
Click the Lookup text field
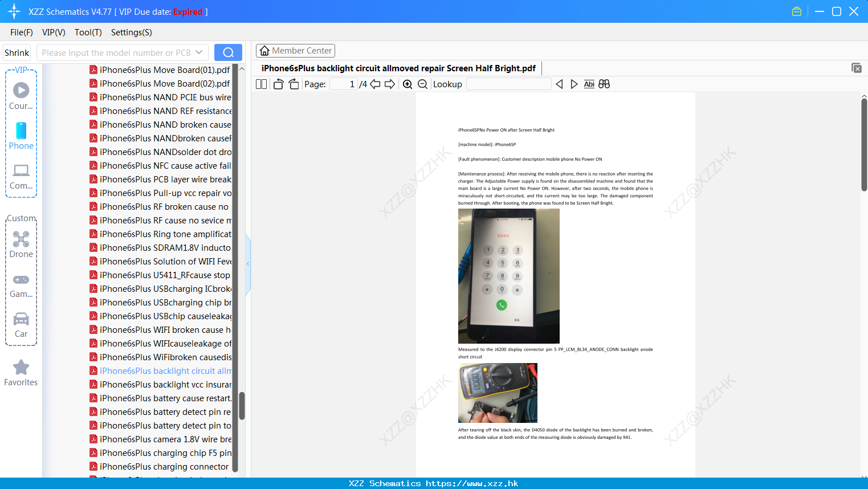point(508,84)
